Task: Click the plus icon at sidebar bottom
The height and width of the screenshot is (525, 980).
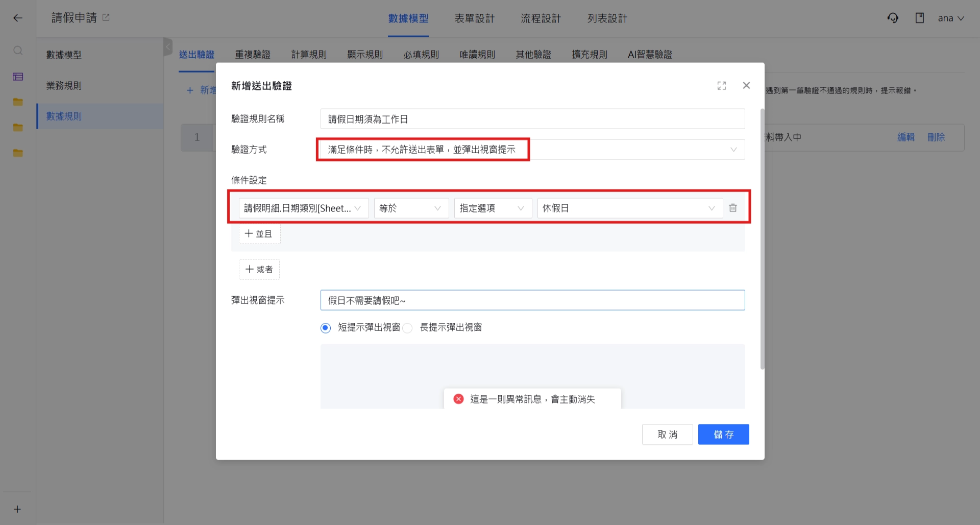Action: (x=17, y=509)
